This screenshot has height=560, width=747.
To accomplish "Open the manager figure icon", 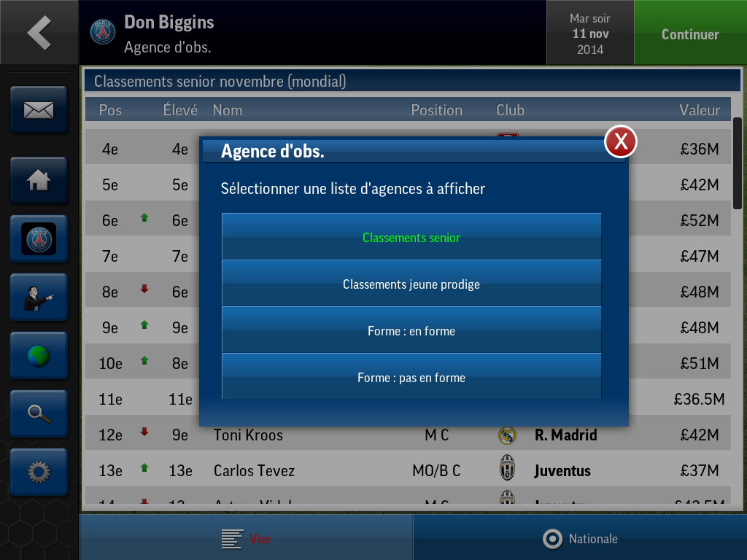I will [39, 297].
